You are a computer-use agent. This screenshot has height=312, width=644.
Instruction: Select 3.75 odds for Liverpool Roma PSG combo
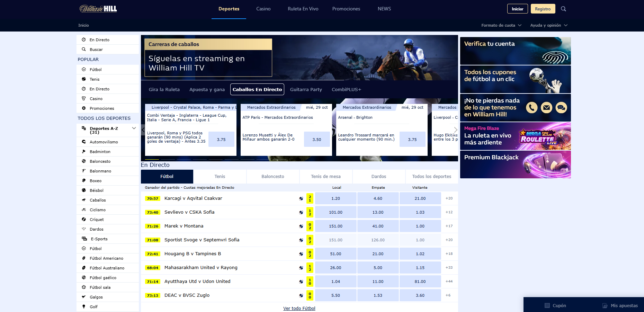[x=221, y=140]
